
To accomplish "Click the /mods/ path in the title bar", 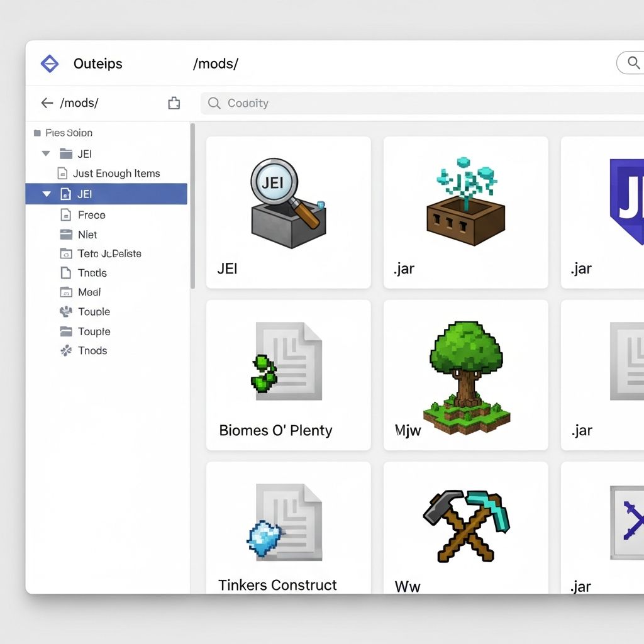I will [216, 64].
